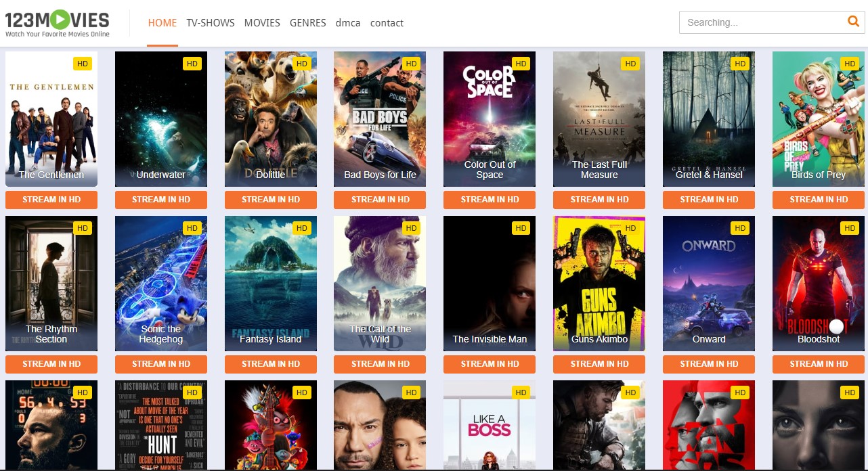This screenshot has width=868, height=471.
Task: Open The Hunt movie poster
Action: 161,425
